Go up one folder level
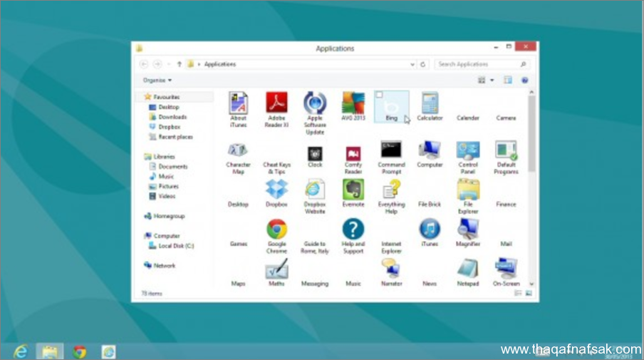The image size is (644, 360). tap(179, 64)
